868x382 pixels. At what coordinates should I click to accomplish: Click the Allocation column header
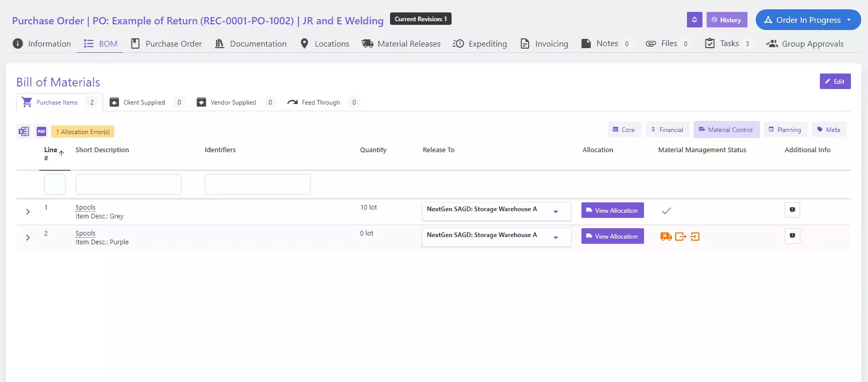597,150
